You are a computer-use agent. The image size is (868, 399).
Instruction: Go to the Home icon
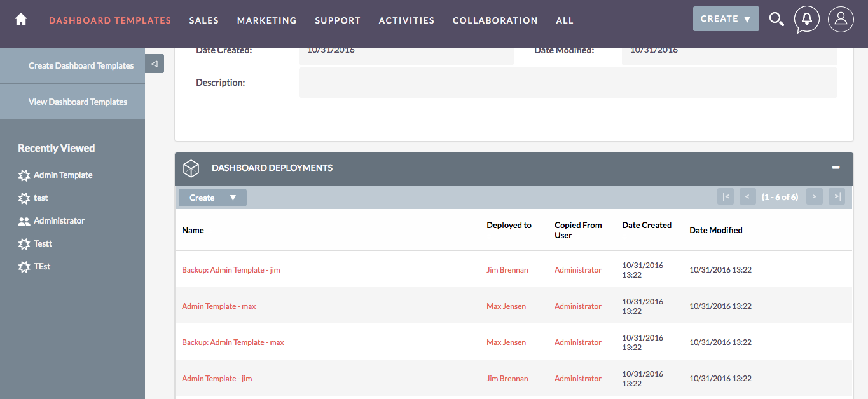click(21, 20)
